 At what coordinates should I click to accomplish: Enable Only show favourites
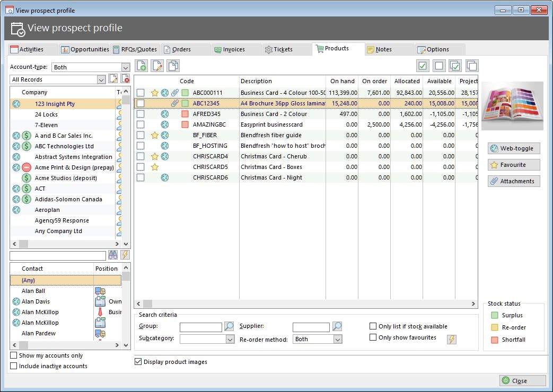tap(373, 337)
